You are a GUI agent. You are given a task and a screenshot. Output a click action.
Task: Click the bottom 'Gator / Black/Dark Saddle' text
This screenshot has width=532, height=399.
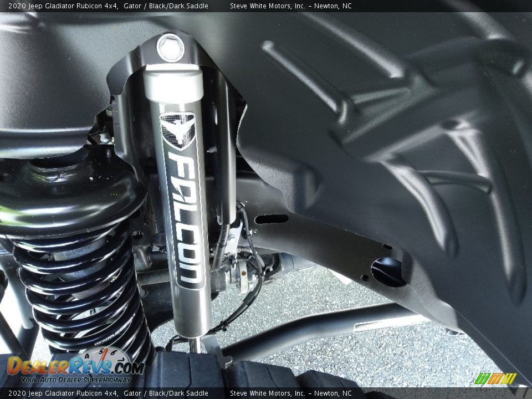pyautogui.click(x=166, y=393)
